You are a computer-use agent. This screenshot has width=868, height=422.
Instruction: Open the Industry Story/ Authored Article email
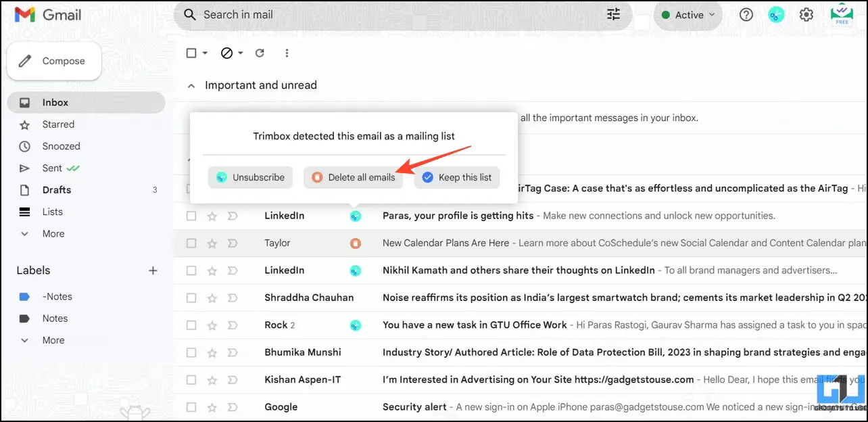point(521,352)
